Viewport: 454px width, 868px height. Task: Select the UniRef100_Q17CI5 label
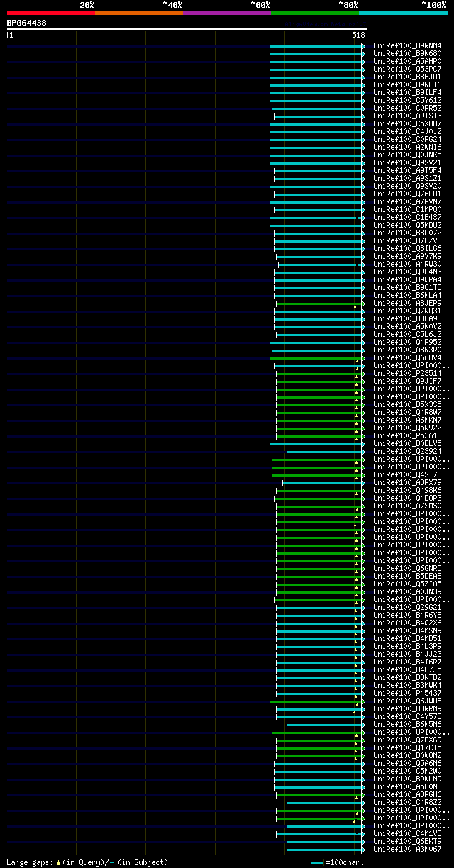pos(407,747)
